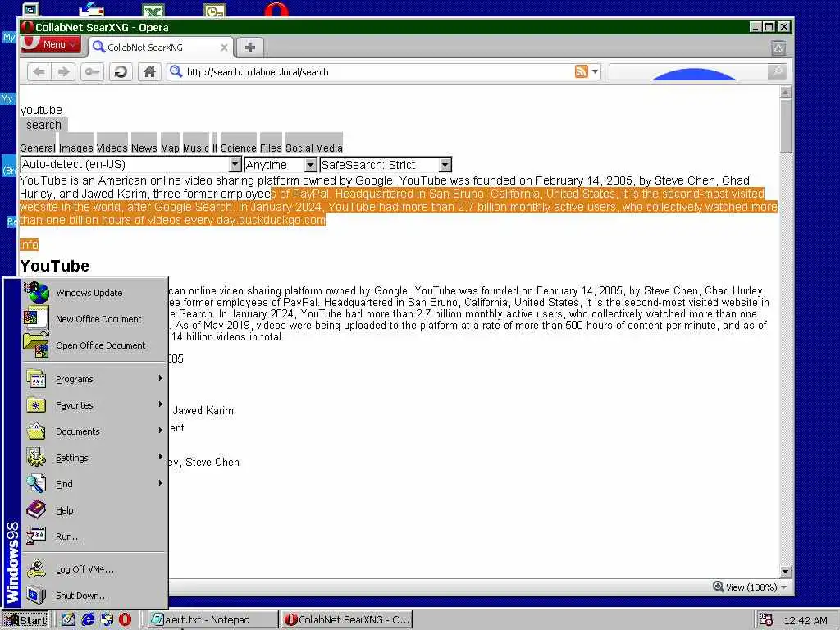The image size is (840, 630).
Task: Close the CollabNet SearXNG tab
Action: click(224, 48)
